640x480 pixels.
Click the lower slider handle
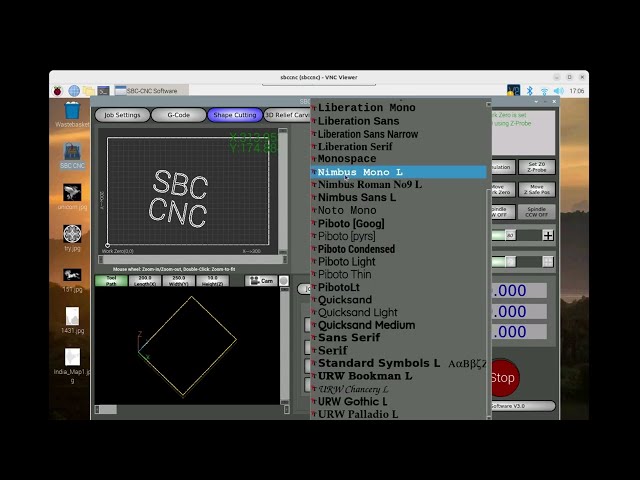pyautogui.click(x=510, y=262)
